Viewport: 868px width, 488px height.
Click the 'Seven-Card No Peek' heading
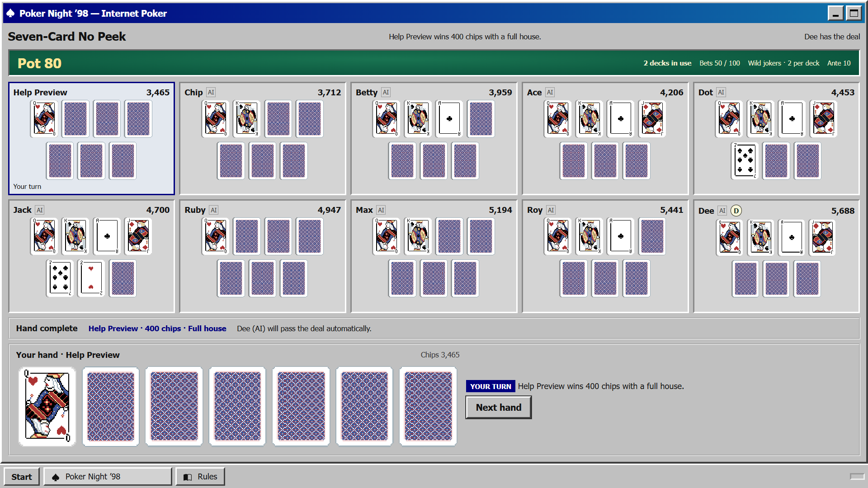pos(66,37)
